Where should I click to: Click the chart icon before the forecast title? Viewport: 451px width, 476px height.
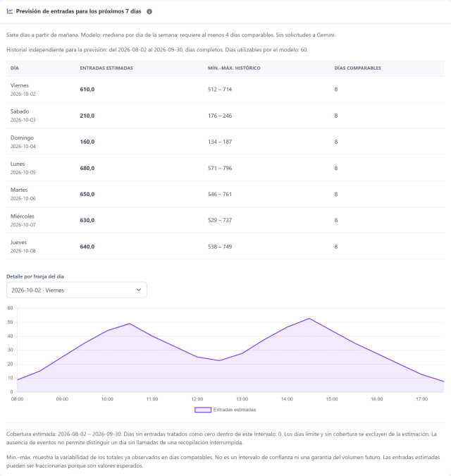(x=10, y=11)
